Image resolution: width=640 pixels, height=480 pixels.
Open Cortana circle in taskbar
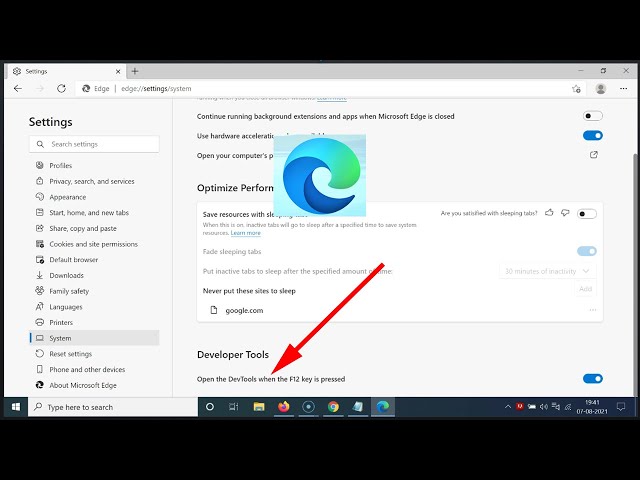pyautogui.click(x=210, y=407)
